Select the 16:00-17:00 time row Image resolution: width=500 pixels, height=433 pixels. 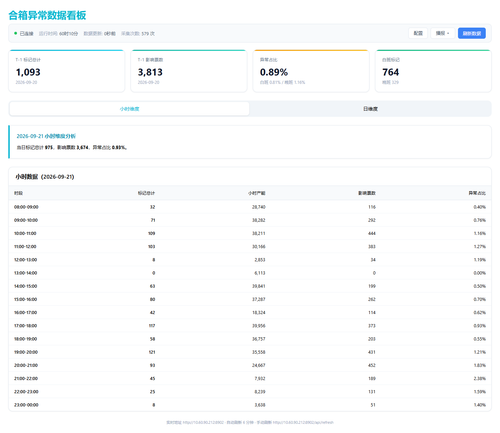pos(250,313)
